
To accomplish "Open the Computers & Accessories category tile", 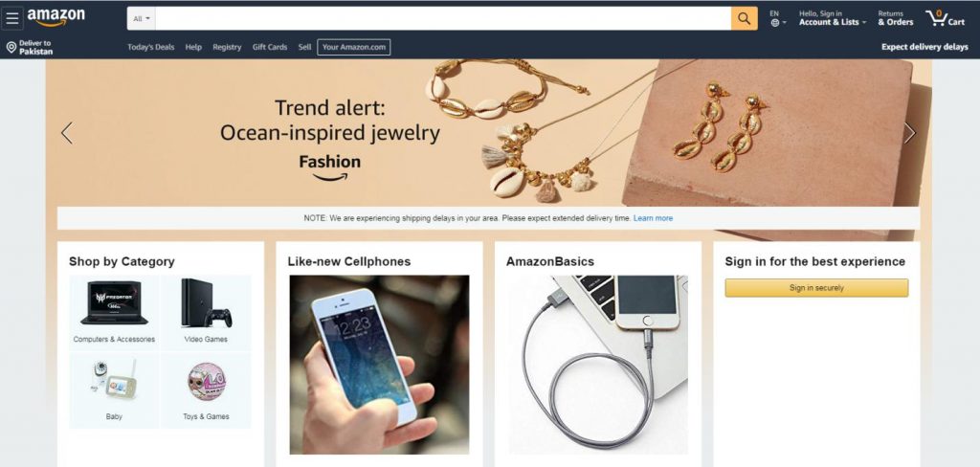I will point(114,311).
